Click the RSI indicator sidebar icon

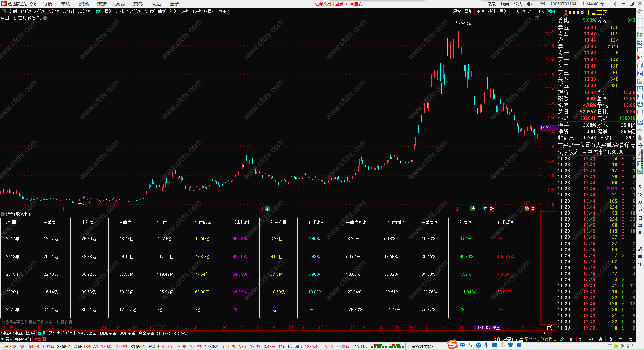pos(640,130)
